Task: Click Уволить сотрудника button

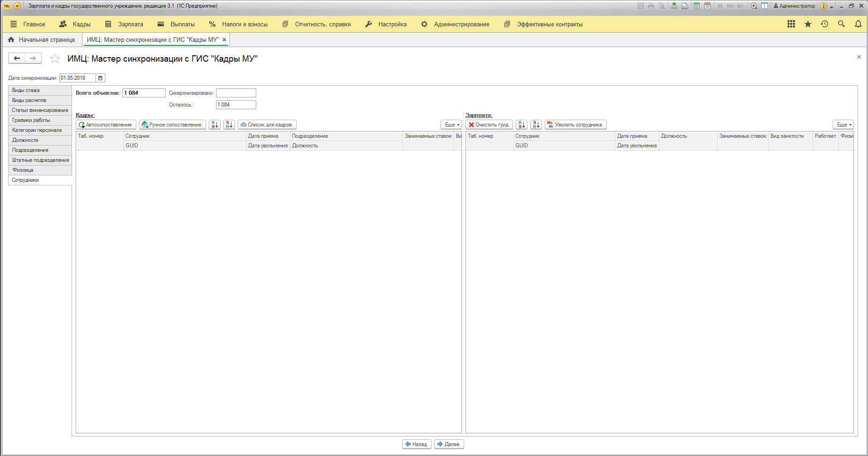Action: pos(575,125)
